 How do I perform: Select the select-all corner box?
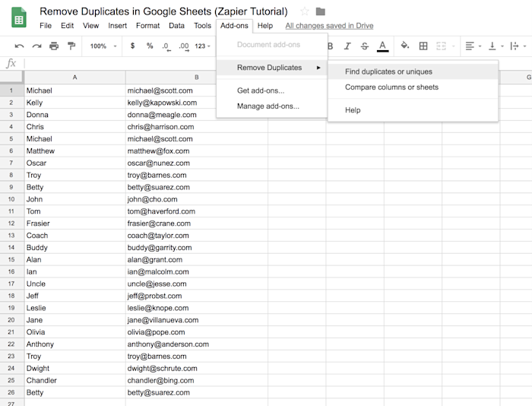[11, 77]
